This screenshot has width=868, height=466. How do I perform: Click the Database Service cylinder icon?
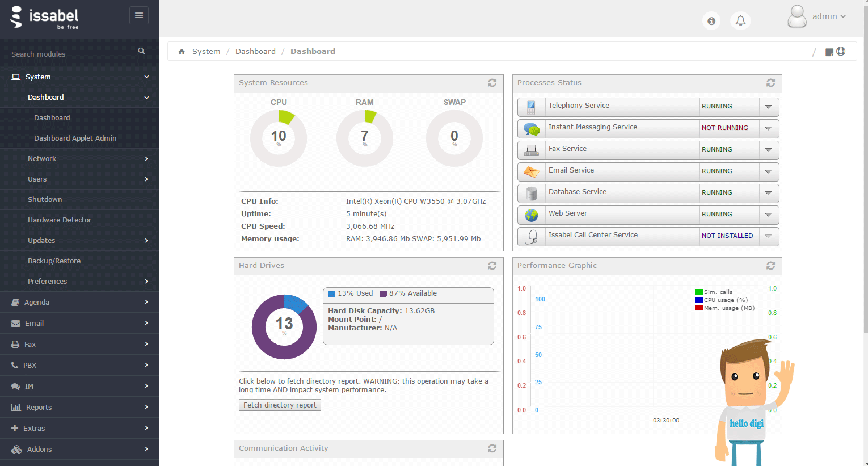coord(532,194)
